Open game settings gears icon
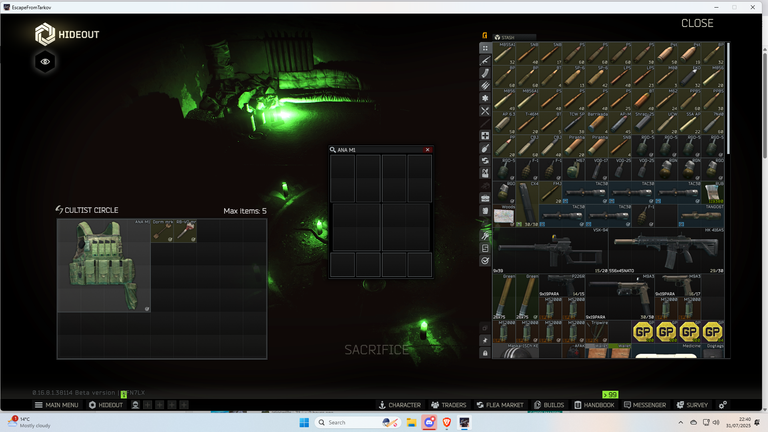768x432 pixels. tap(722, 405)
